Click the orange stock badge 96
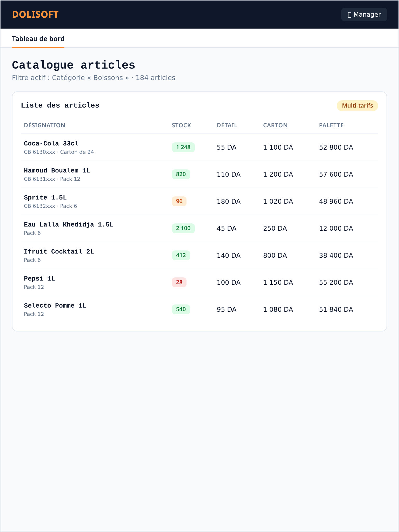 (x=179, y=201)
